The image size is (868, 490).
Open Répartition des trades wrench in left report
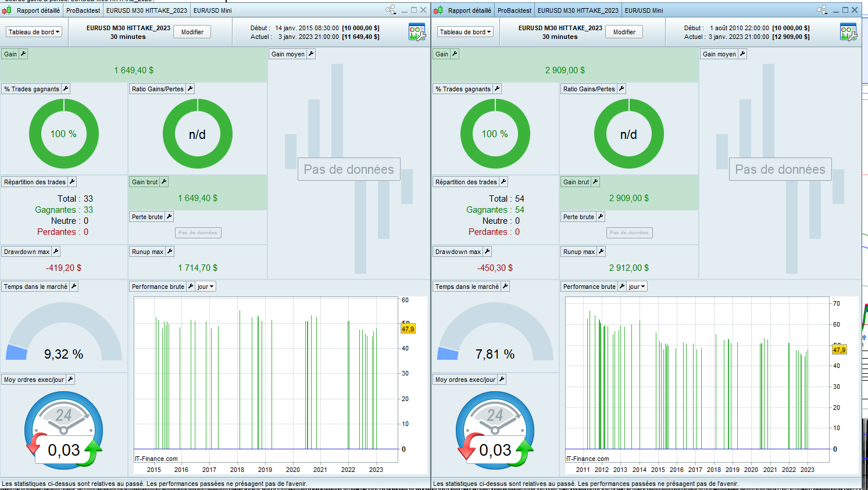72,182
